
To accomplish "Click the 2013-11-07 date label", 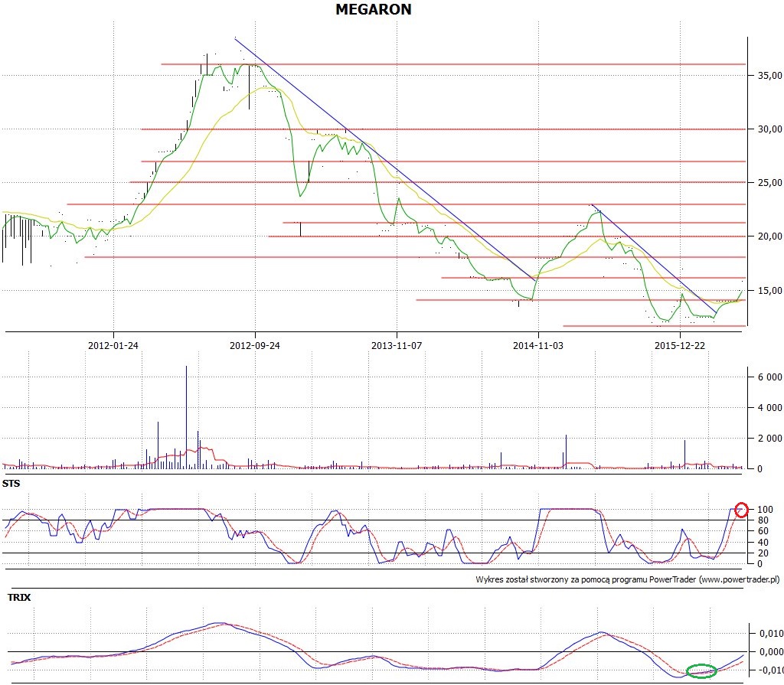I will pos(397,345).
